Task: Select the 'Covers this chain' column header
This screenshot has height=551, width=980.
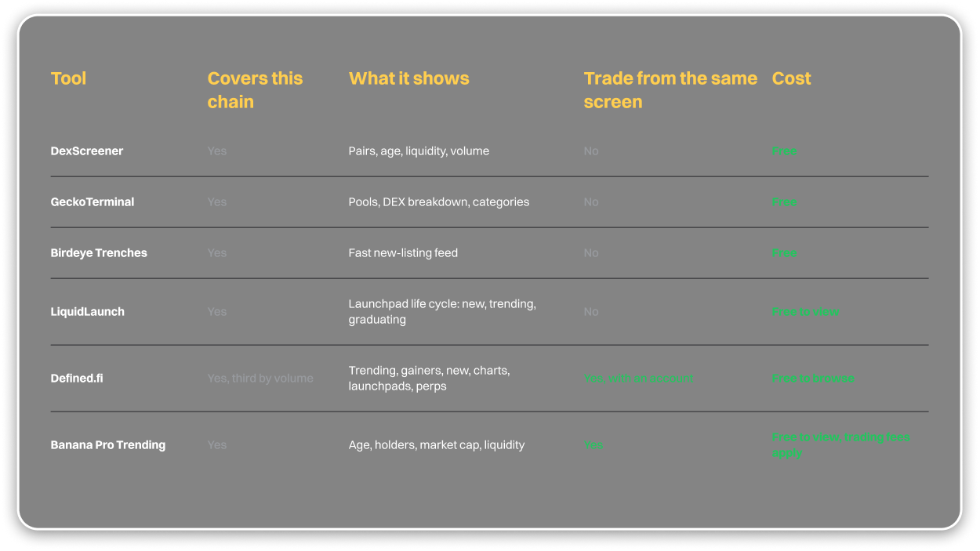Action: click(x=255, y=90)
